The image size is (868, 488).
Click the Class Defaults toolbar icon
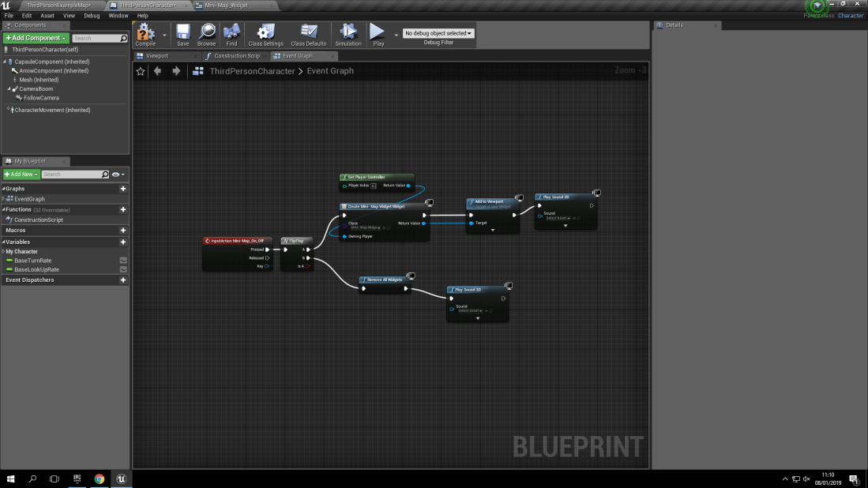pos(307,33)
